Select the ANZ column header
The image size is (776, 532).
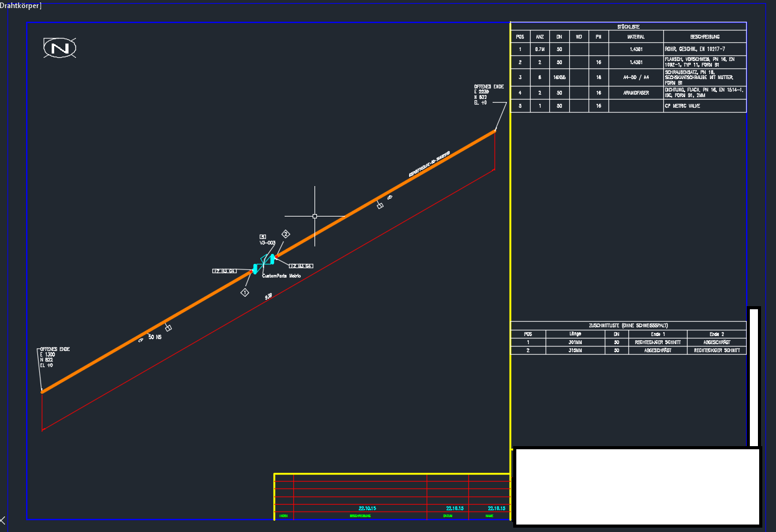coord(540,37)
